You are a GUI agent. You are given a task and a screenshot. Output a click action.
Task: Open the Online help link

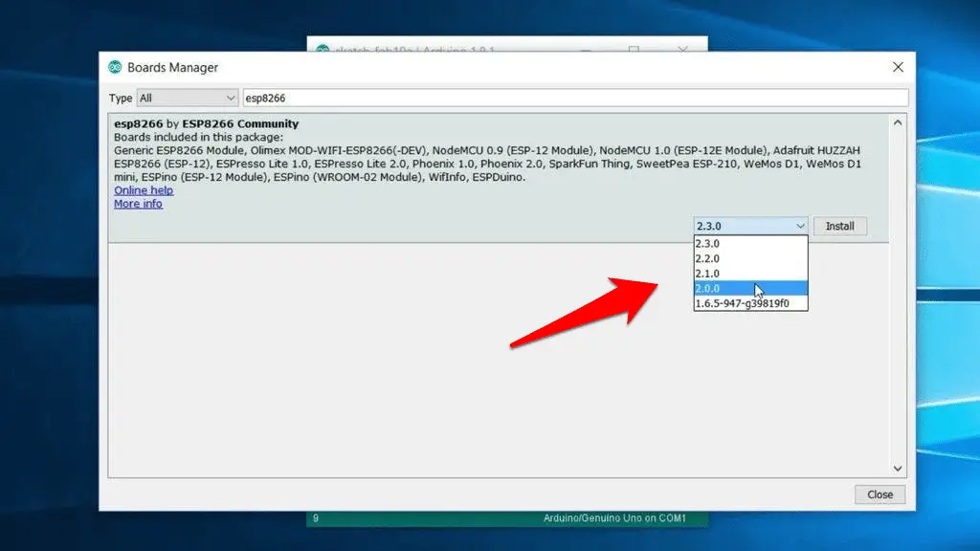(144, 190)
